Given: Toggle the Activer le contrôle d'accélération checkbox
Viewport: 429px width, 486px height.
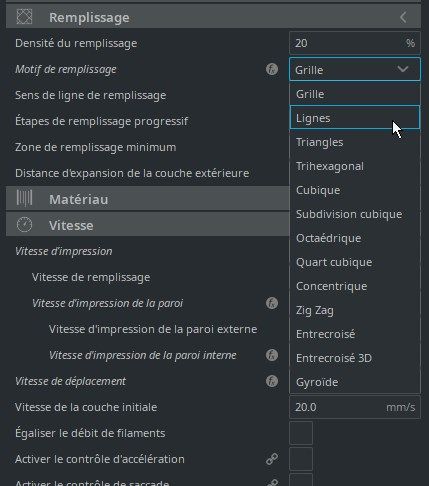Looking at the screenshot, I should tap(301, 459).
